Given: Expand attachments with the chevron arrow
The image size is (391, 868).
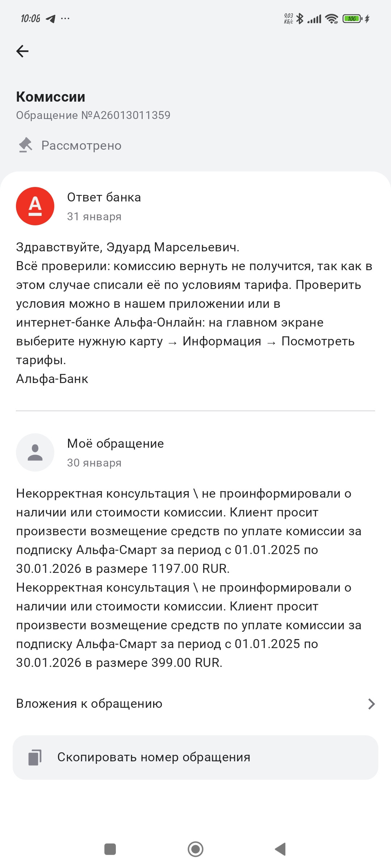Looking at the screenshot, I should [x=371, y=704].
